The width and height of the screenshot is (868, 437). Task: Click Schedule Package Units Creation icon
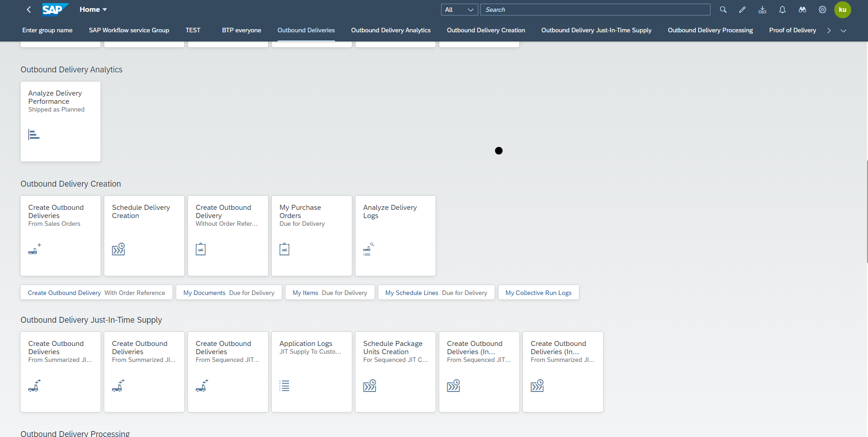point(370,386)
